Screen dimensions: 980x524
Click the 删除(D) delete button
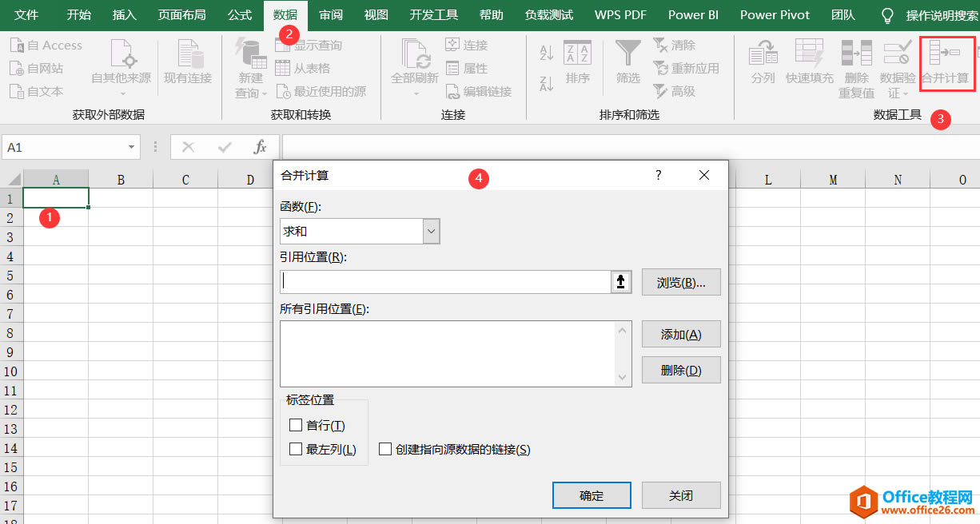(681, 370)
